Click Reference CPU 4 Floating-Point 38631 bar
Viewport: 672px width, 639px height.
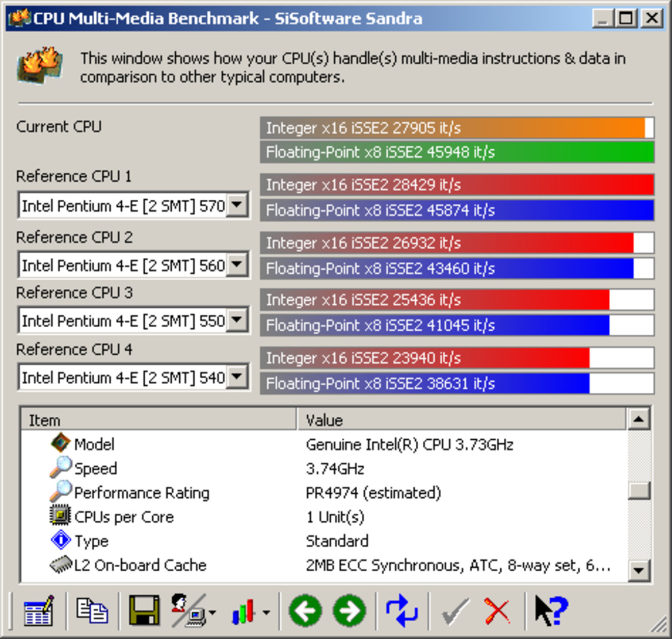pos(457,384)
